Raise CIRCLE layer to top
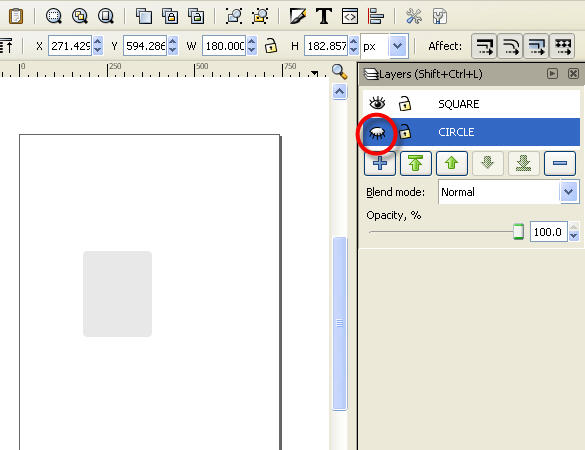 (416, 163)
